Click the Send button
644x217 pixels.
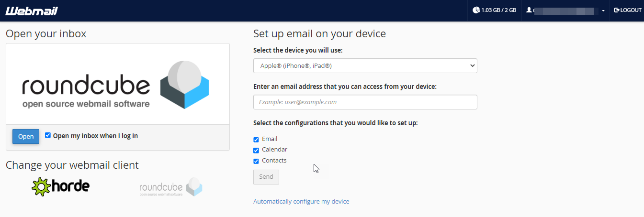click(266, 177)
